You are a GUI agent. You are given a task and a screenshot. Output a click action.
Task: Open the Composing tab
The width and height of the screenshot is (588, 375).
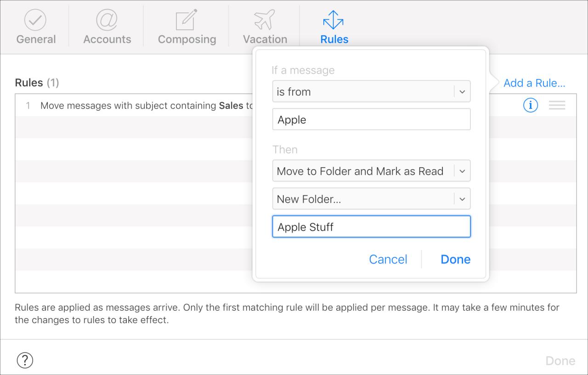point(187,27)
